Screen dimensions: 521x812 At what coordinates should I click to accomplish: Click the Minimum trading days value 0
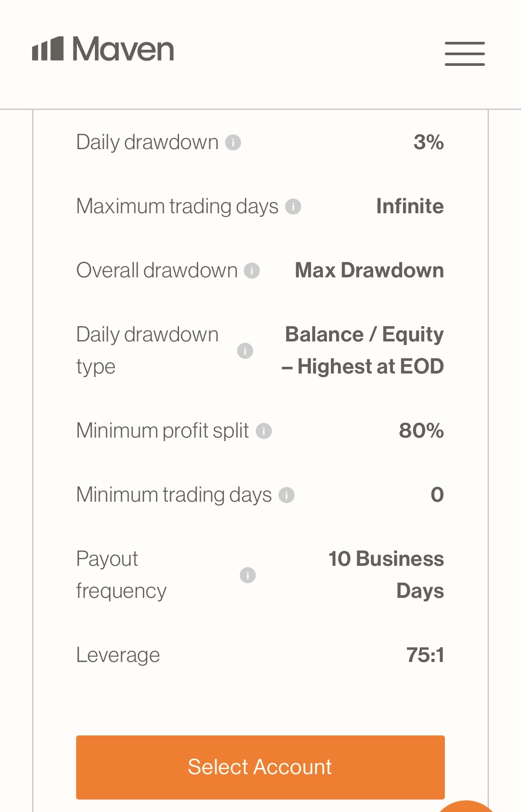click(437, 495)
